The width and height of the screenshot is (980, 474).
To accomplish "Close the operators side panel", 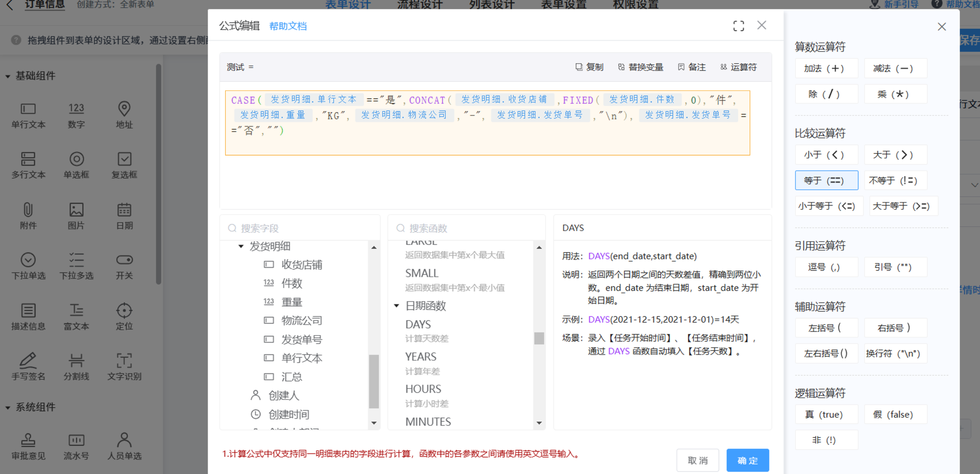I will 942,27.
